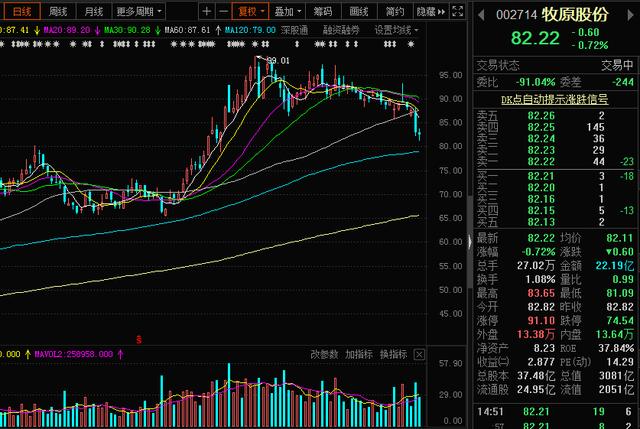Toggle the 筹码 chip distribution view

(323, 12)
